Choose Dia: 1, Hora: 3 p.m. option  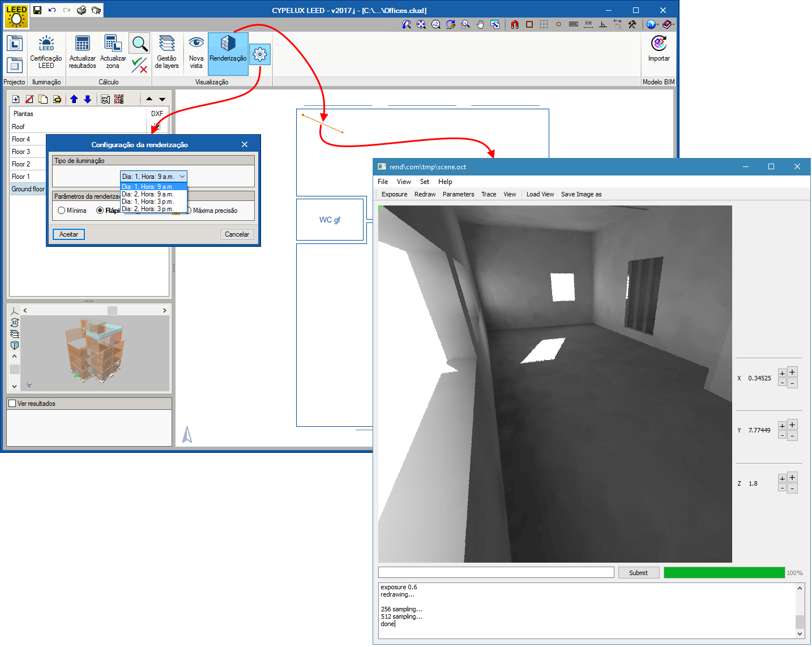pos(153,202)
